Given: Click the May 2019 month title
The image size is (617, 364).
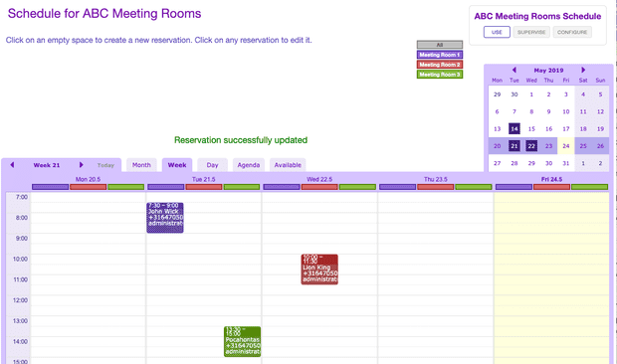Looking at the screenshot, I should tap(548, 71).
